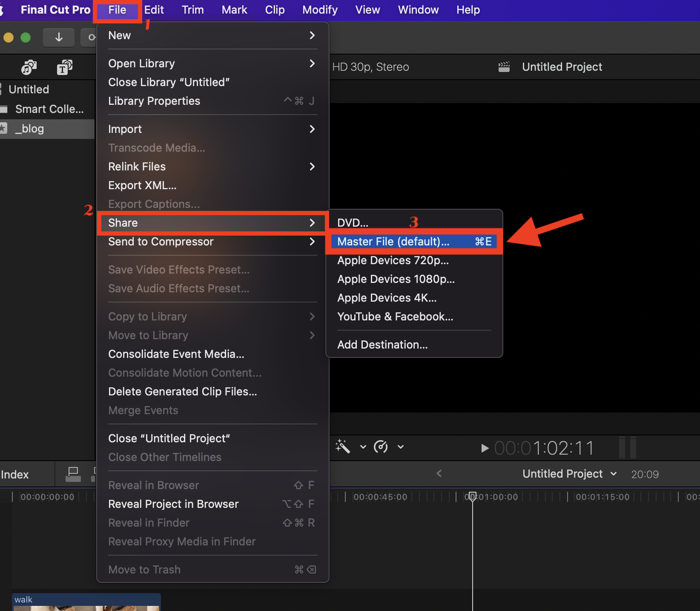Open the Trim menu
700x611 pixels.
(192, 10)
